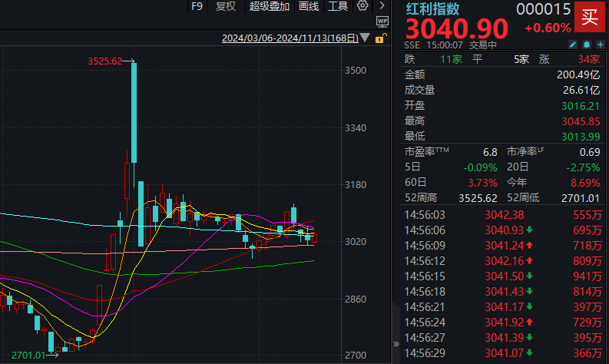Select tick row at 14:56:03
The image size is (609, 364).
tap(503, 215)
